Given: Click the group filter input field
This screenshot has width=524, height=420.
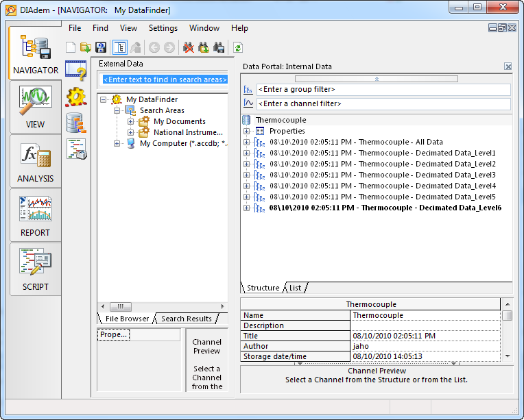Looking at the screenshot, I should (x=383, y=90).
